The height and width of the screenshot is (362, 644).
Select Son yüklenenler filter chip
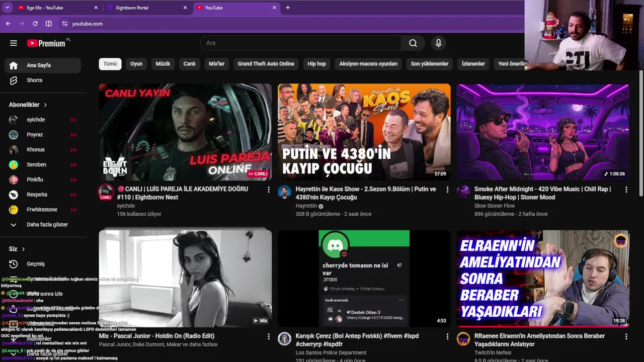(430, 64)
